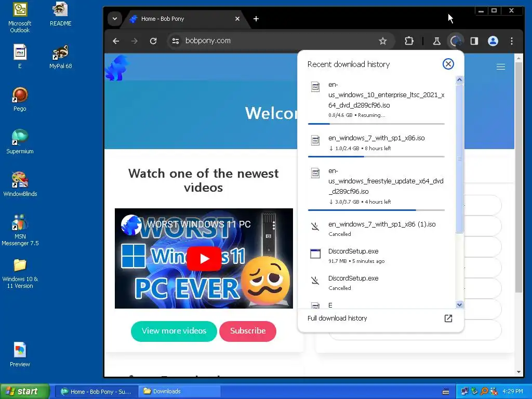Go back in browser history
The width and height of the screenshot is (532, 399).
pyautogui.click(x=116, y=41)
